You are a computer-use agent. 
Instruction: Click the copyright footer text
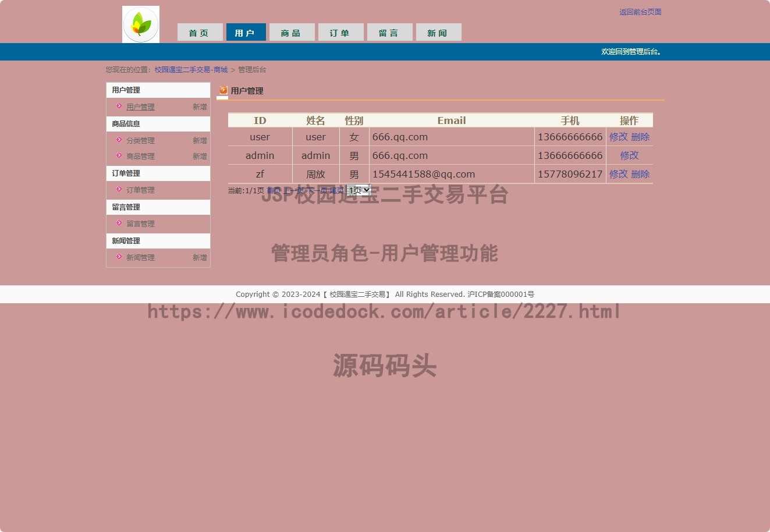pyautogui.click(x=385, y=295)
